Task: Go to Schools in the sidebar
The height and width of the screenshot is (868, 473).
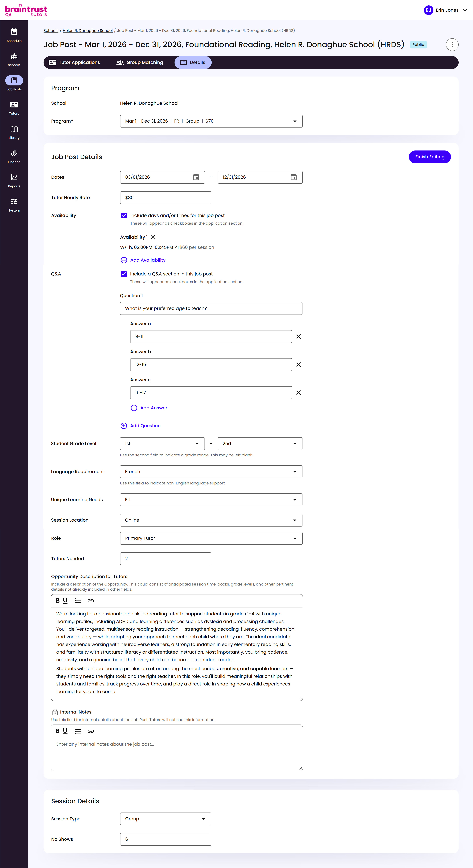Action: pos(14,60)
